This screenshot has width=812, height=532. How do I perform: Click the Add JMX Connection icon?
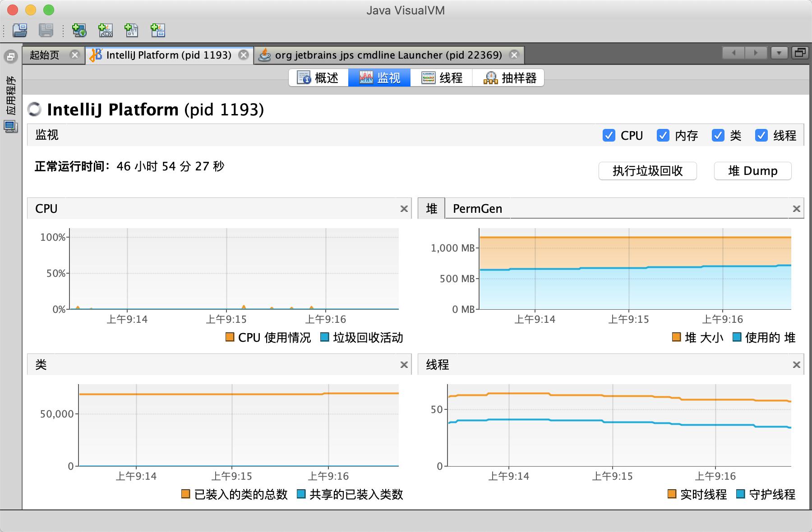[x=106, y=30]
